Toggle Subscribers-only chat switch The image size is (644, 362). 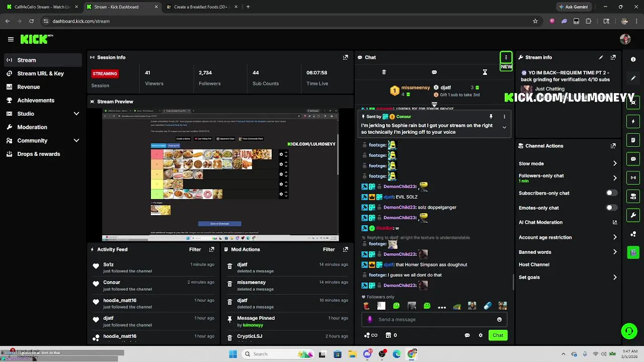[x=611, y=193]
